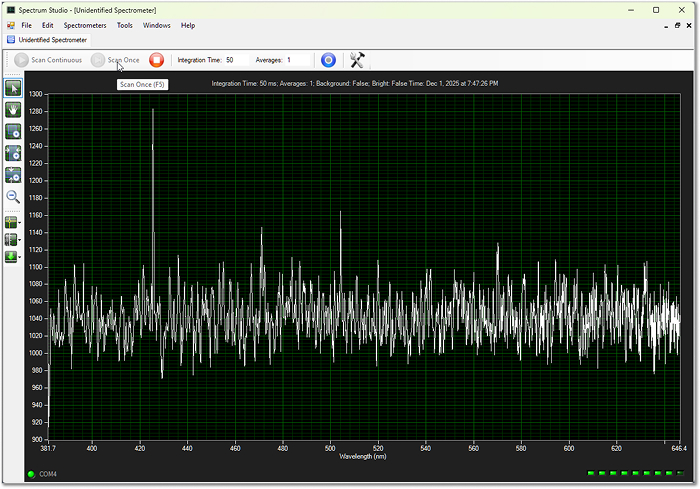Screen dimensions: 700x489
Task: Click the Integration Time input field
Action: 236,60
